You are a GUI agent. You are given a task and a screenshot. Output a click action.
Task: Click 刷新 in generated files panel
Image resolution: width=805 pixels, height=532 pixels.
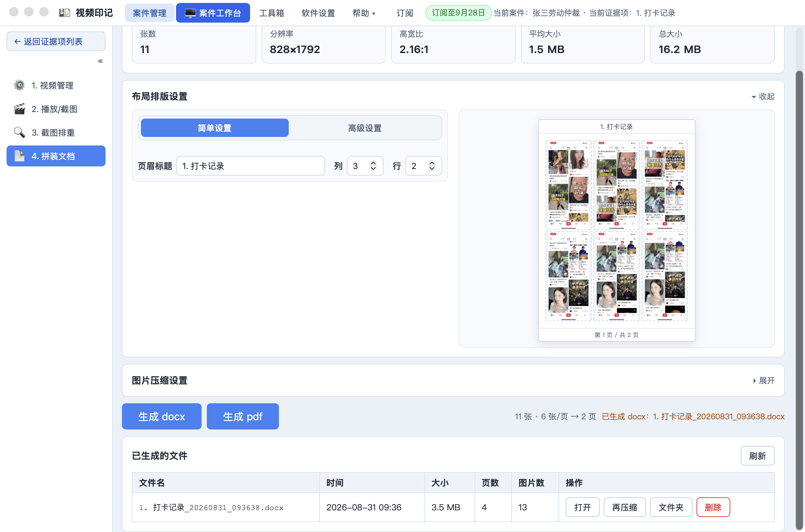pos(757,456)
